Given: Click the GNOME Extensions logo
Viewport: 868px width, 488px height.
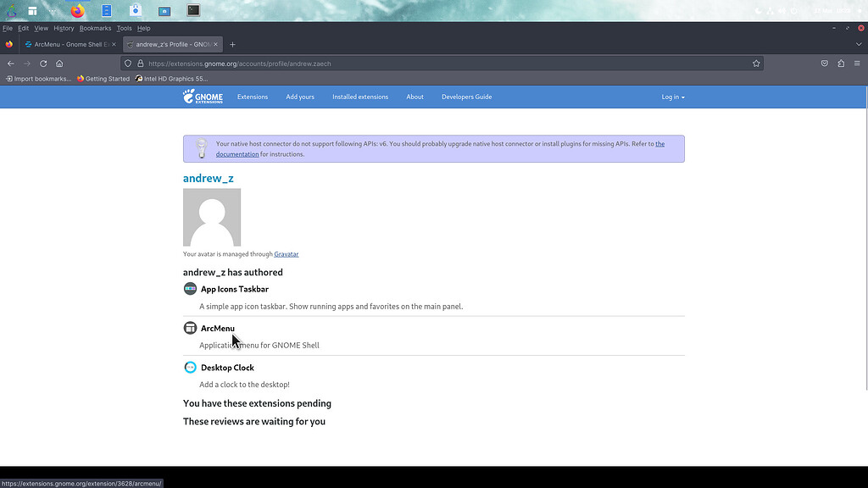Looking at the screenshot, I should click(201, 97).
